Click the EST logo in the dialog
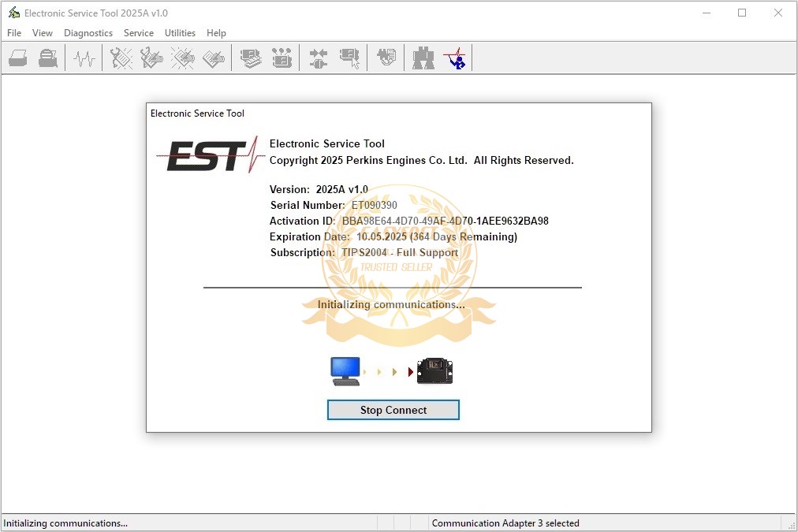The image size is (798, 532). tap(211, 154)
